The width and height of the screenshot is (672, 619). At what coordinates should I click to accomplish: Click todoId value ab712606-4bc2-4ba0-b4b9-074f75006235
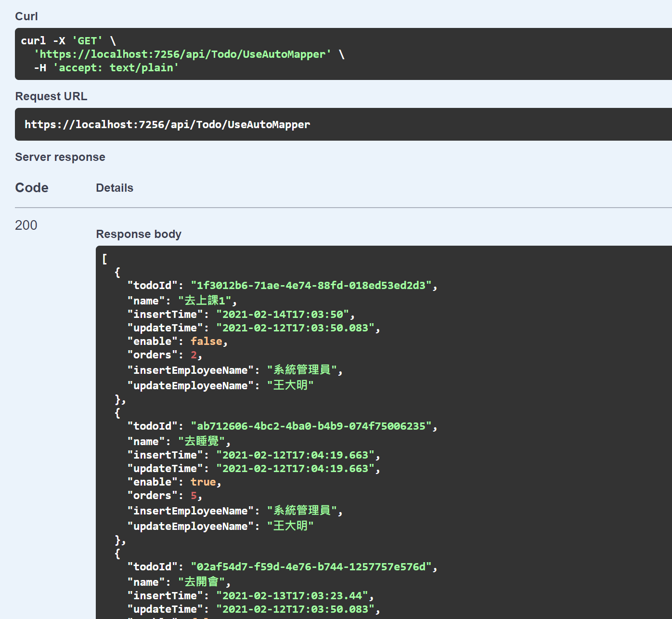click(311, 426)
